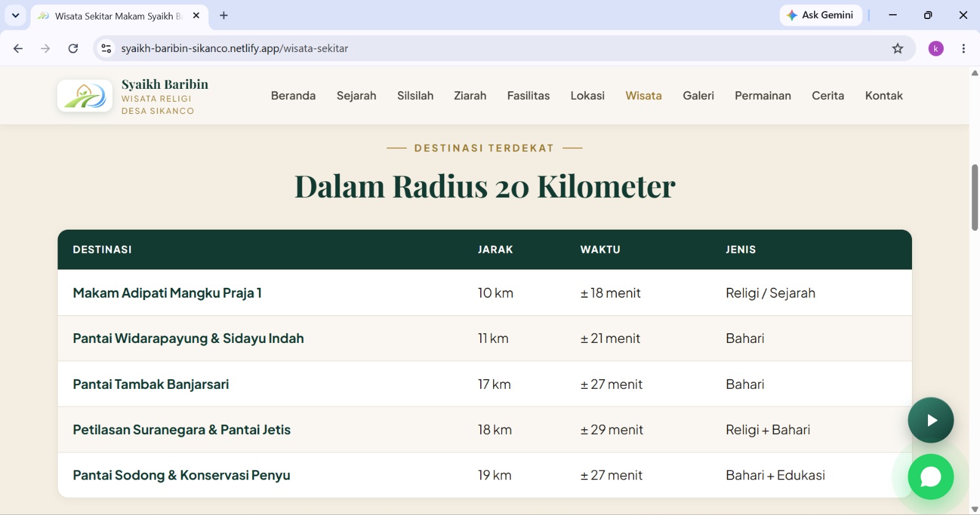Click the Syaikh Baribin site title
Viewport: 980px width, 515px height.
[165, 84]
